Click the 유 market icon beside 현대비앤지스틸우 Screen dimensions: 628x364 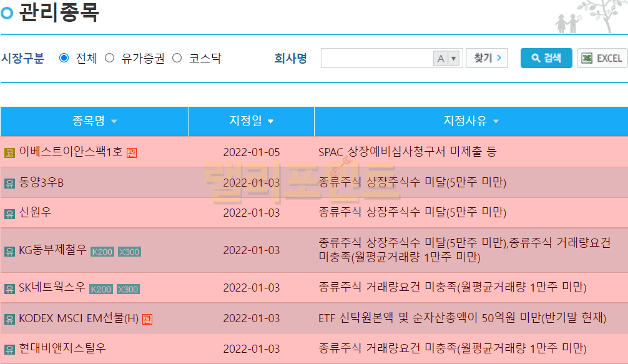coord(9,349)
